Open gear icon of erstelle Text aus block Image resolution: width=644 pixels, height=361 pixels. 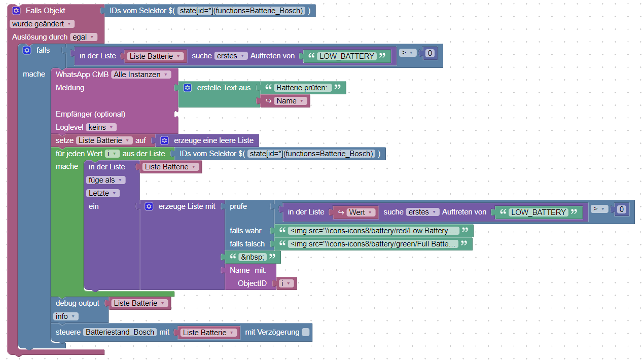tap(188, 88)
